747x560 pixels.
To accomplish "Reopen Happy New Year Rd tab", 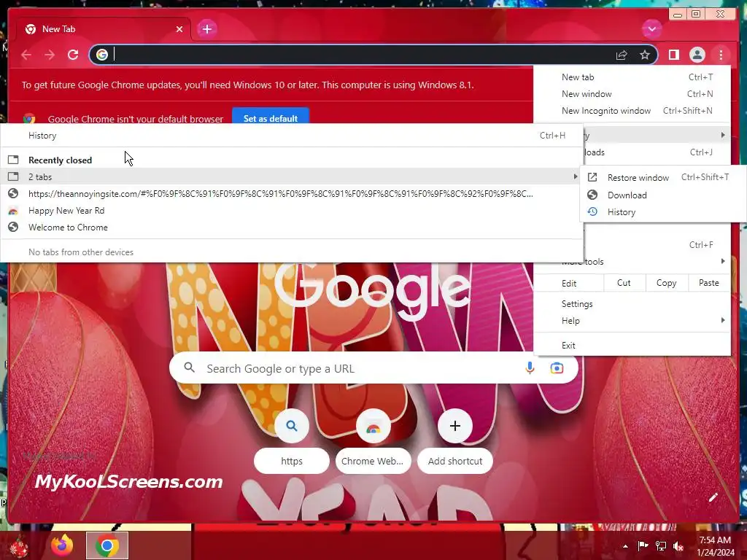I will tap(292, 211).
